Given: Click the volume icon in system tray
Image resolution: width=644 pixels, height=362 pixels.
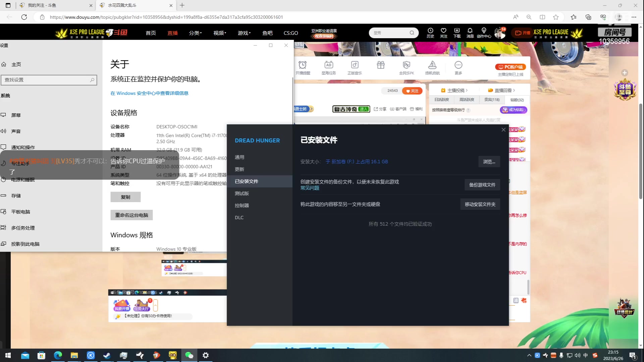Looking at the screenshot, I should click(x=578, y=355).
